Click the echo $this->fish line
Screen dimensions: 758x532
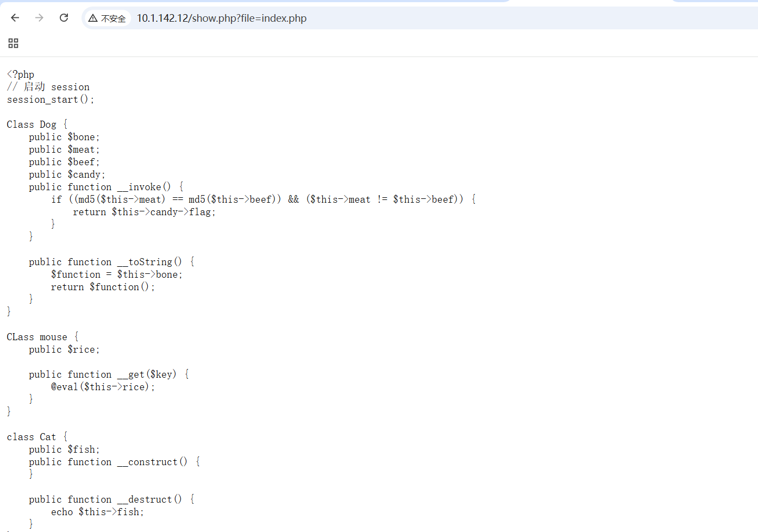click(97, 512)
